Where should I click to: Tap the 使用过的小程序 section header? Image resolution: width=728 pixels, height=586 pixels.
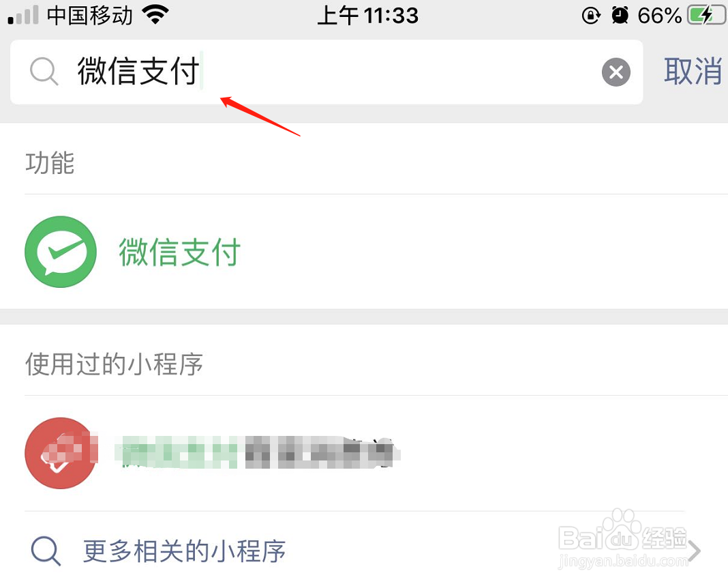[115, 364]
